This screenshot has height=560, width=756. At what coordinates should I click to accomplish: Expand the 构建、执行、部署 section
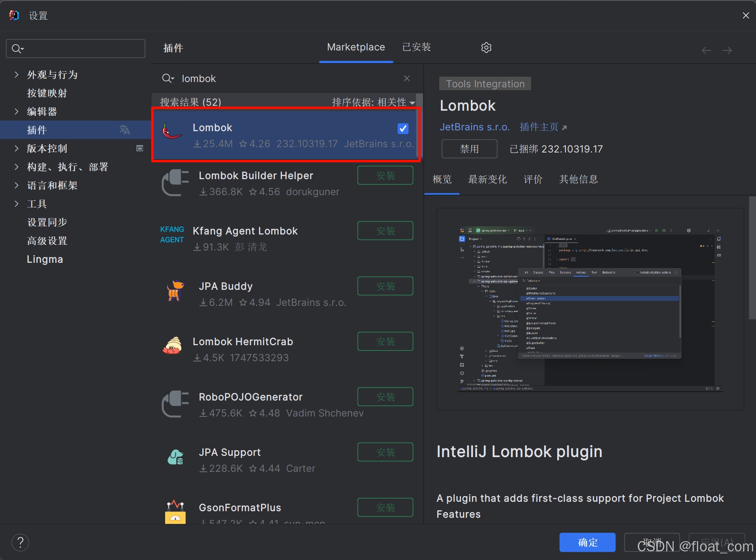pyautogui.click(x=16, y=167)
